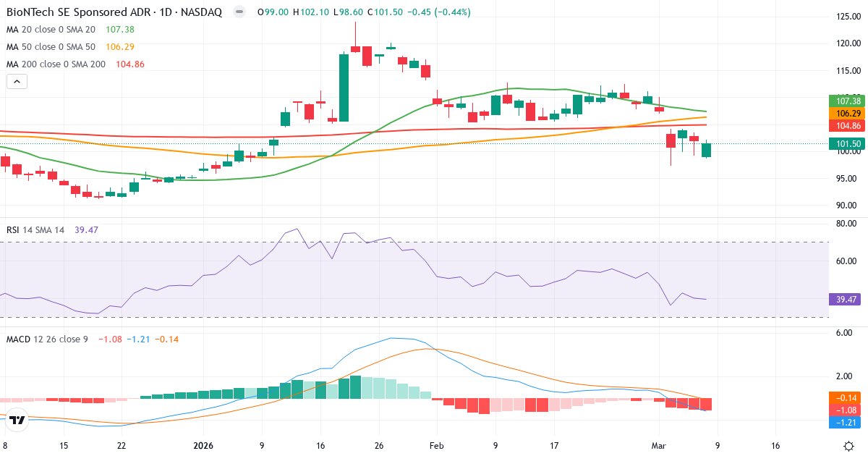Viewport: 868px width, 456px height.
Task: Click the orange -0.14 MACD label
Action: [845, 397]
